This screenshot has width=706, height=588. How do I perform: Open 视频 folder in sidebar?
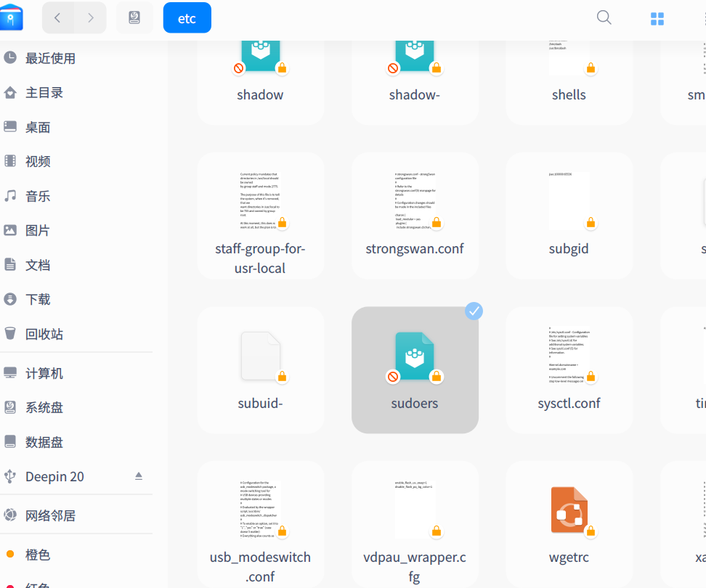pos(76,161)
